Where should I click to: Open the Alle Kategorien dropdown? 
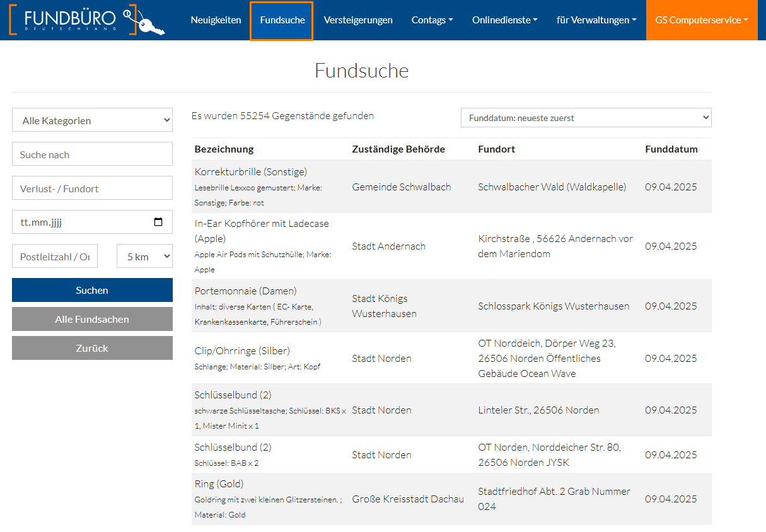(x=92, y=120)
